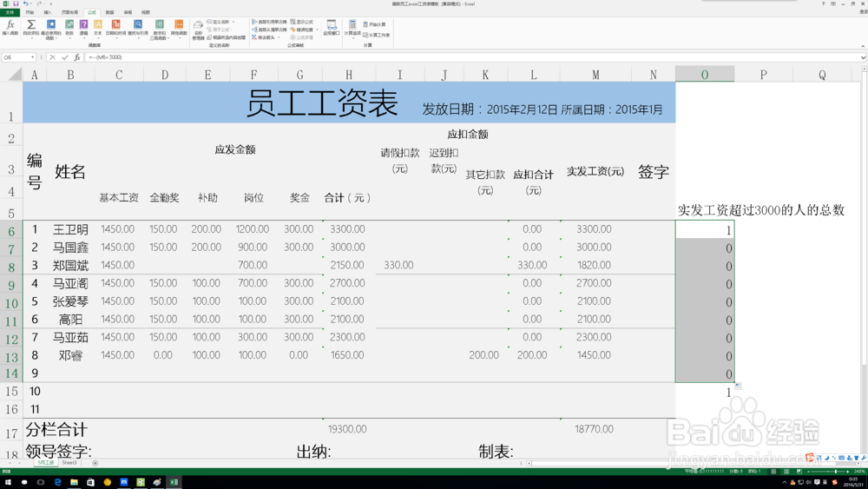Click Calculate Sheet (计算工作表)
Viewport: 868px width, 489px height.
click(x=377, y=35)
